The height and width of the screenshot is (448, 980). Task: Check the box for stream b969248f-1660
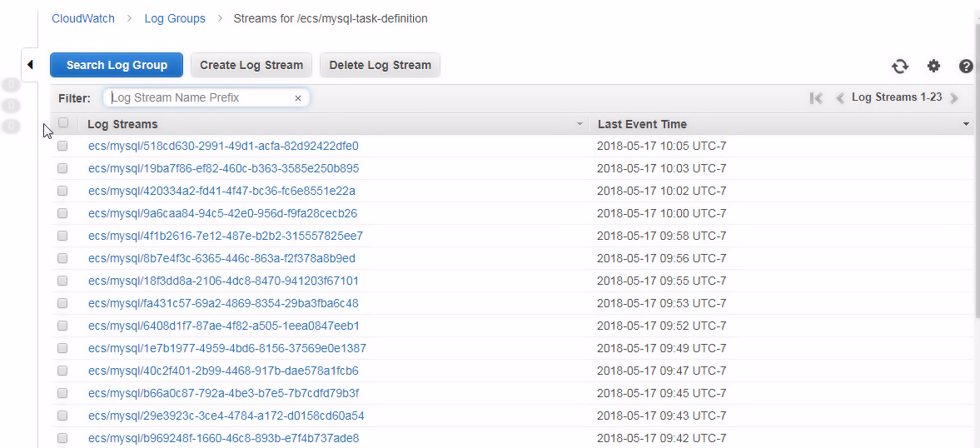point(62,439)
